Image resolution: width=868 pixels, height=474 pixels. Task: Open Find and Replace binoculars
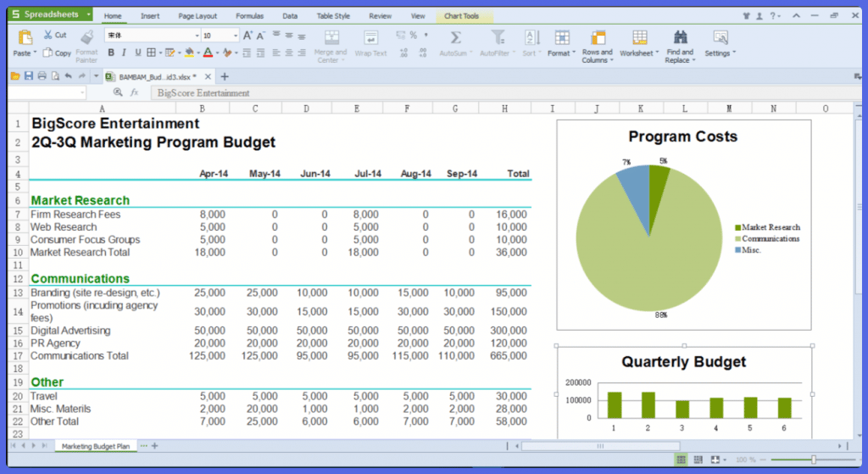coord(681,37)
